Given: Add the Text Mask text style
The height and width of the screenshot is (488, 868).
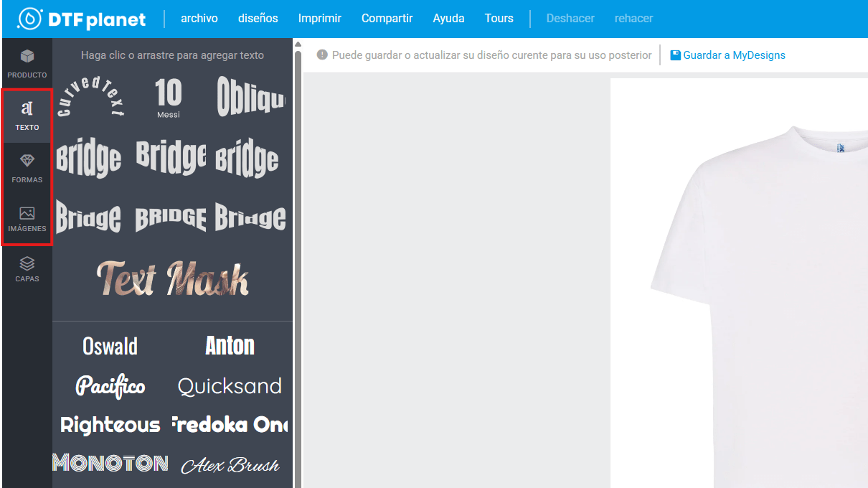Looking at the screenshot, I should pyautogui.click(x=172, y=278).
